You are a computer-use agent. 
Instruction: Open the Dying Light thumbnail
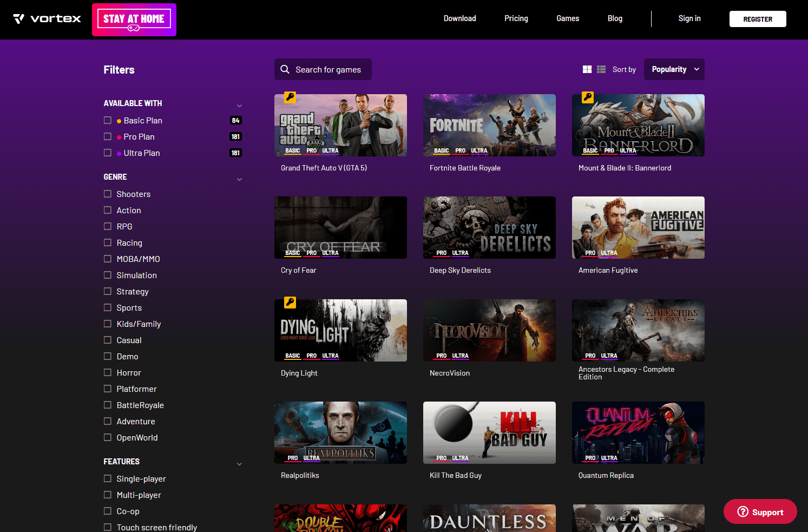pos(340,330)
